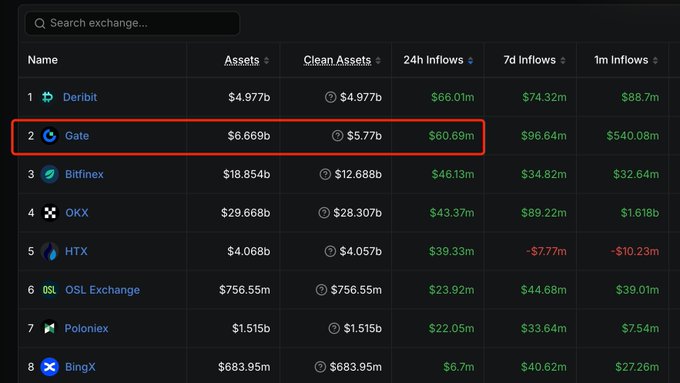Click the OKX checkered logo icon
This screenshot has height=383, width=680.
49,213
